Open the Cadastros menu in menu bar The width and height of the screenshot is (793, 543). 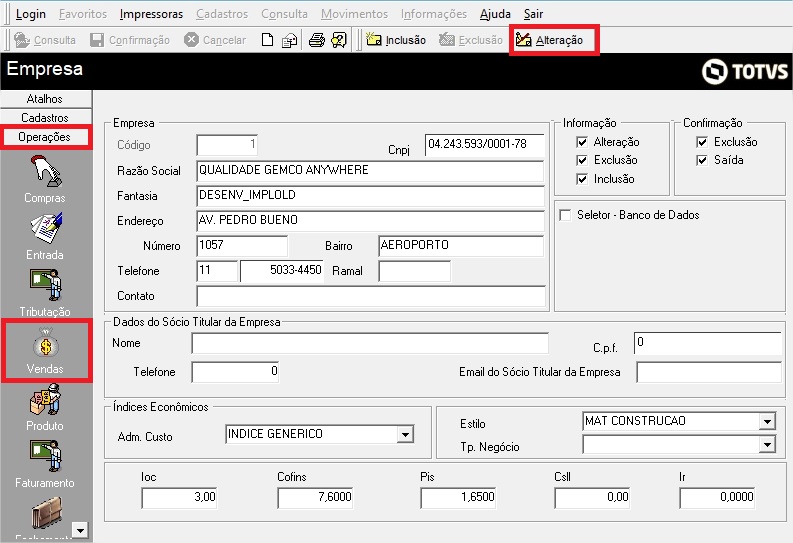222,14
